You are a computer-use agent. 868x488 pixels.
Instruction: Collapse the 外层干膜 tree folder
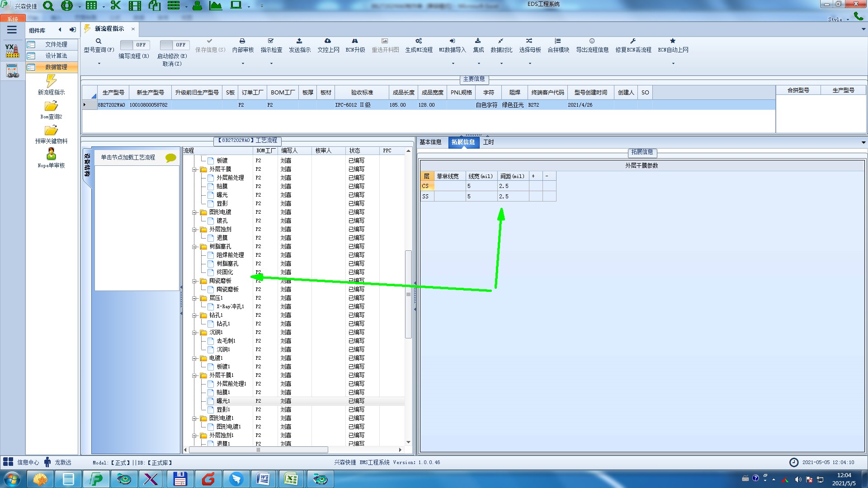point(194,169)
